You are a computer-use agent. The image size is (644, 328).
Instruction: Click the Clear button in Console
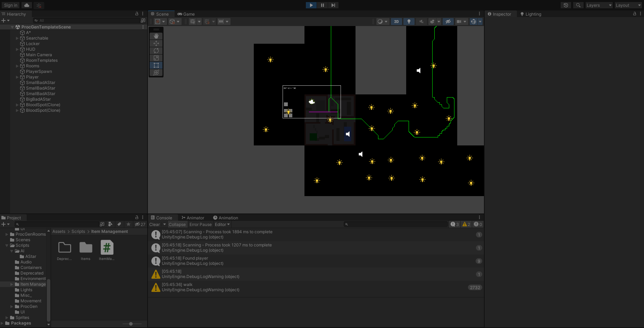pyautogui.click(x=154, y=225)
